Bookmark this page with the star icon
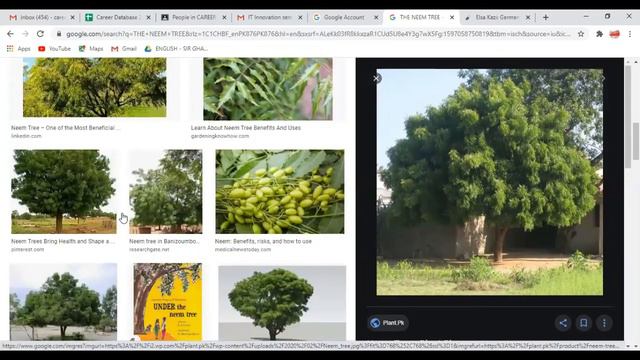This screenshot has height=360, width=640. [581, 34]
